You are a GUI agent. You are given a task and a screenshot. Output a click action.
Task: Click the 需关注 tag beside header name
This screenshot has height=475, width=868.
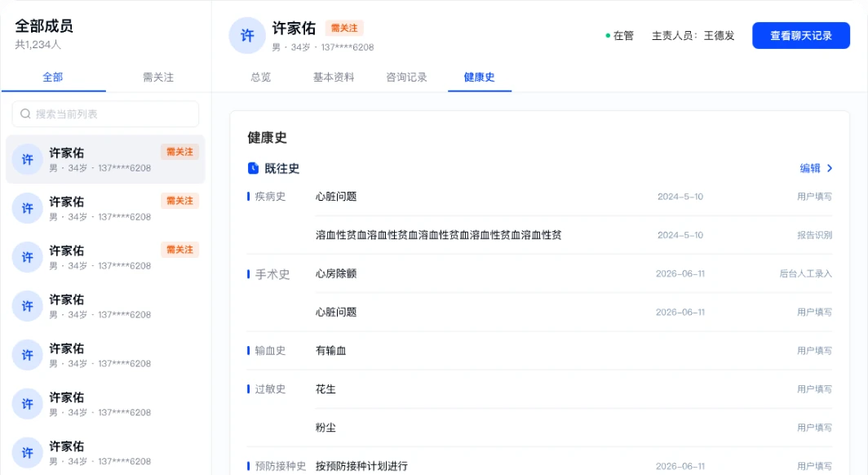point(344,29)
